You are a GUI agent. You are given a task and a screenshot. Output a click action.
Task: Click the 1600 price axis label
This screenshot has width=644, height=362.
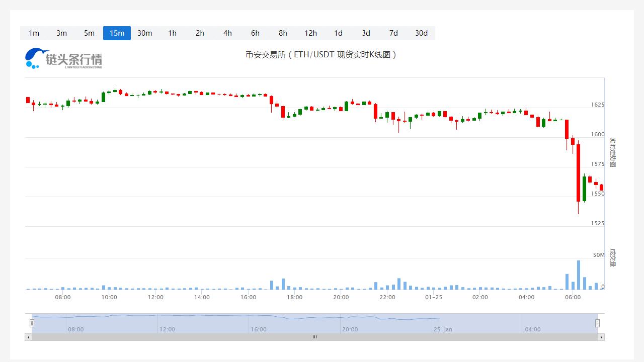click(x=598, y=135)
